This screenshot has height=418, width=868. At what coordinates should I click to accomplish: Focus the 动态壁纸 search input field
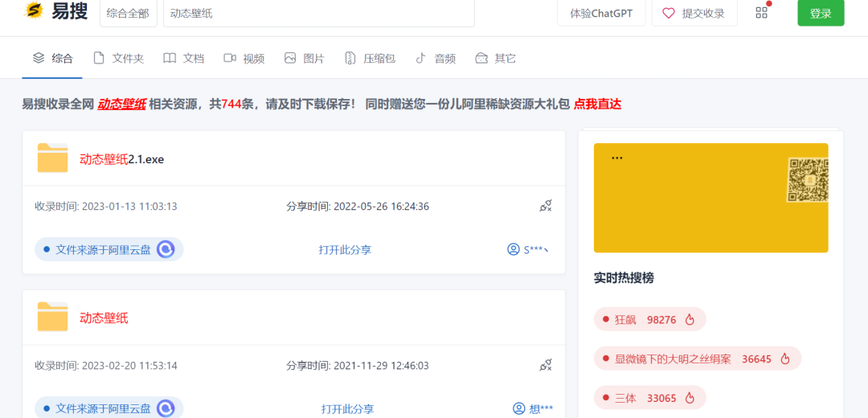point(319,14)
